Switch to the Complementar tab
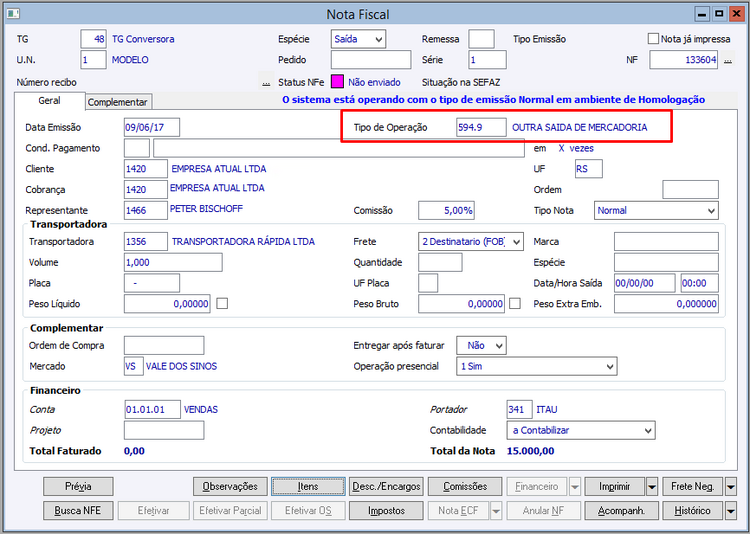This screenshot has width=750, height=534. (118, 102)
